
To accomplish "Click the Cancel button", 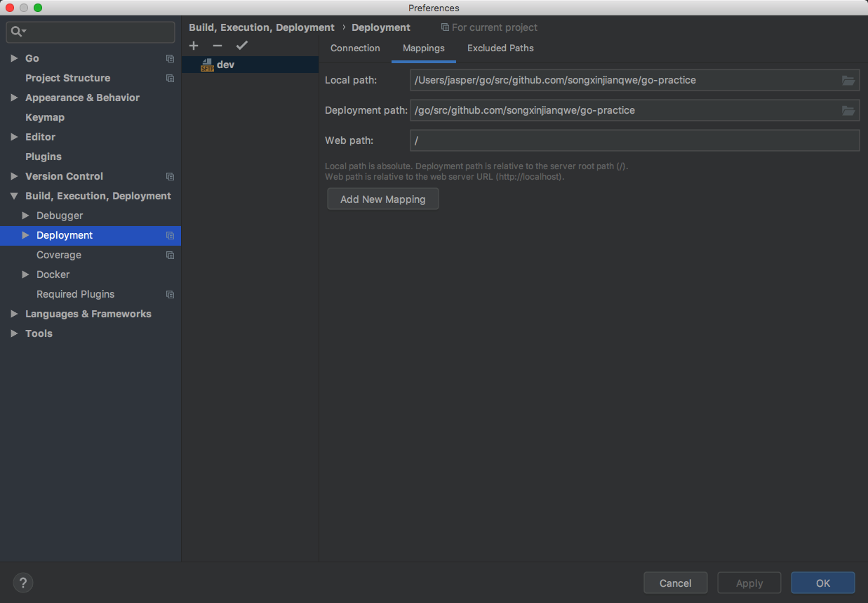I will (676, 583).
